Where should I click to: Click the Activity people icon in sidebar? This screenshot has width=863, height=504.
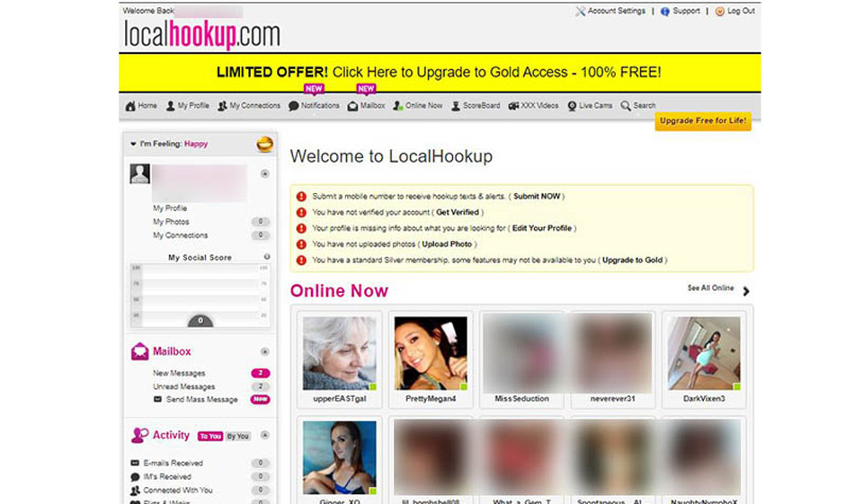[x=140, y=435]
